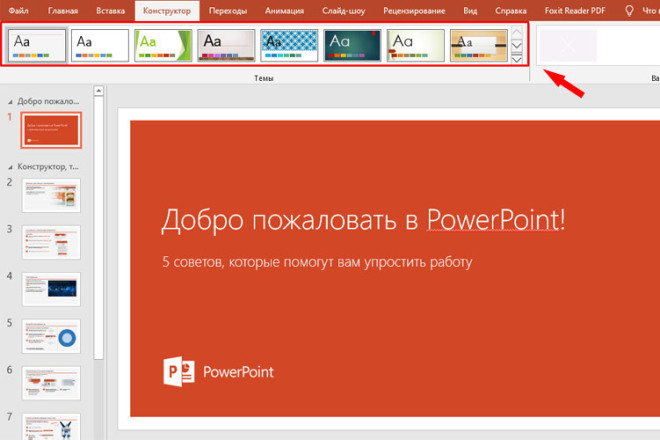Screen dimensions: 660x440
Task: Select slide 2 thumbnail
Action: click(x=51, y=195)
